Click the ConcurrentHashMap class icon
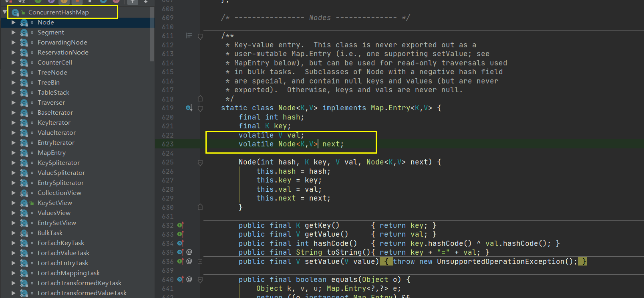The height and width of the screenshot is (298, 644). pyautogui.click(x=15, y=12)
